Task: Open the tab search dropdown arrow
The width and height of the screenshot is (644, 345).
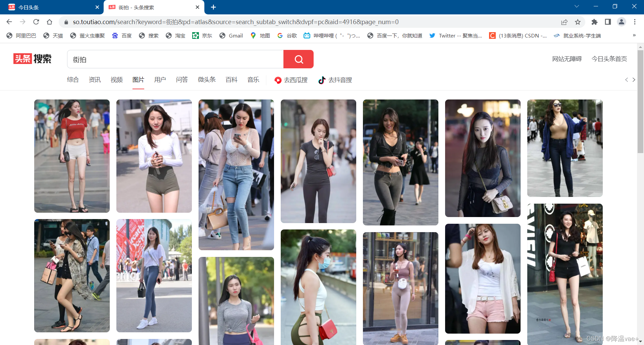Action: point(577,6)
